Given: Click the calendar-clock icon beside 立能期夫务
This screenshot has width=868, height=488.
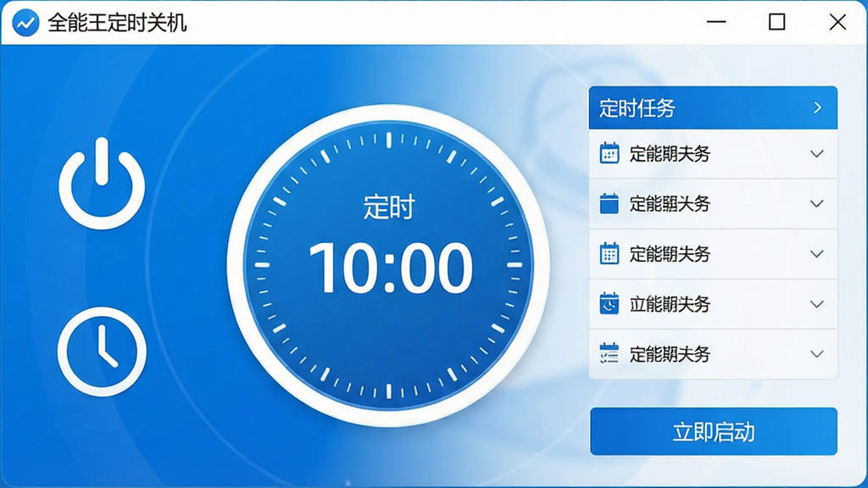Looking at the screenshot, I should [609, 304].
